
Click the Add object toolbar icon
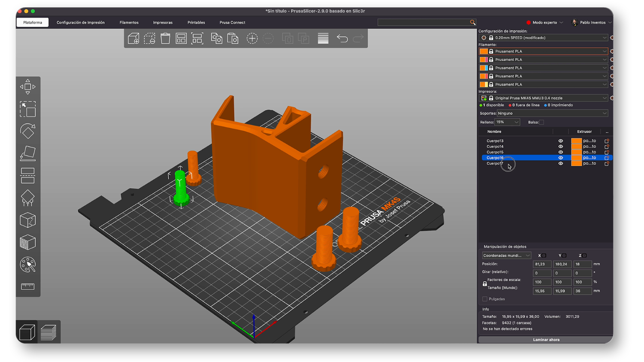(x=134, y=39)
